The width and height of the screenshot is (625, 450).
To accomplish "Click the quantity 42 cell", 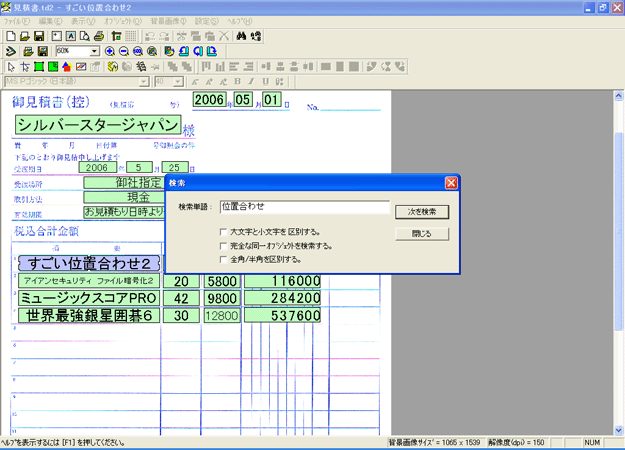I will [181, 298].
